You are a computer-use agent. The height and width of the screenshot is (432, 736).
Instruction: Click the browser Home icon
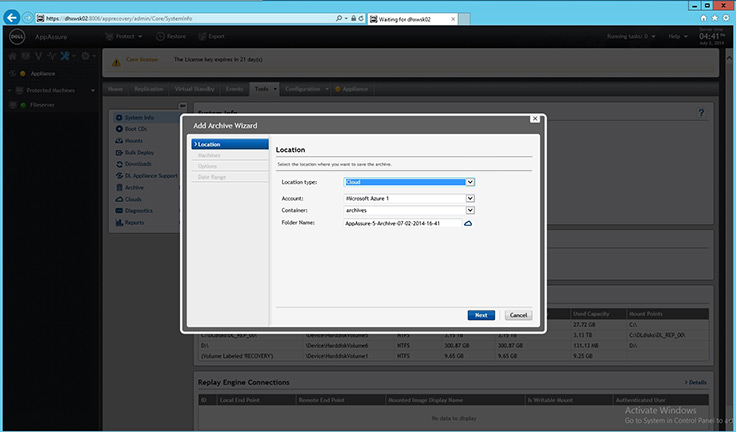pyautogui.click(x=704, y=18)
